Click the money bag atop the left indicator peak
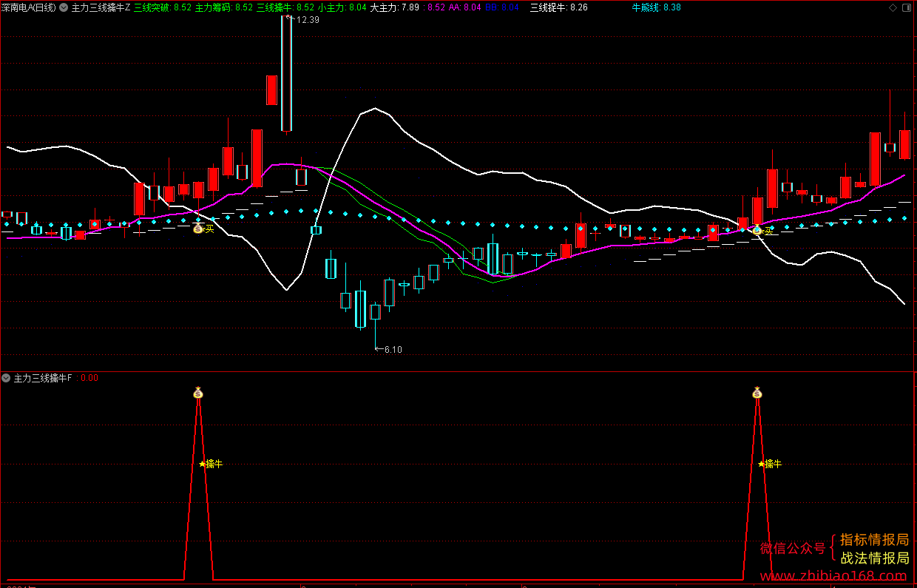 pyautogui.click(x=197, y=393)
